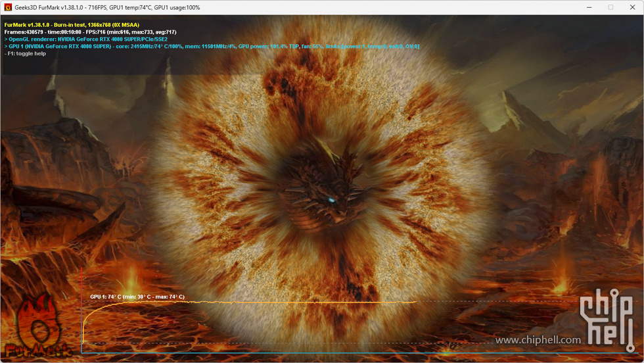
Task: Click the furry donut render center
Action: [321, 188]
